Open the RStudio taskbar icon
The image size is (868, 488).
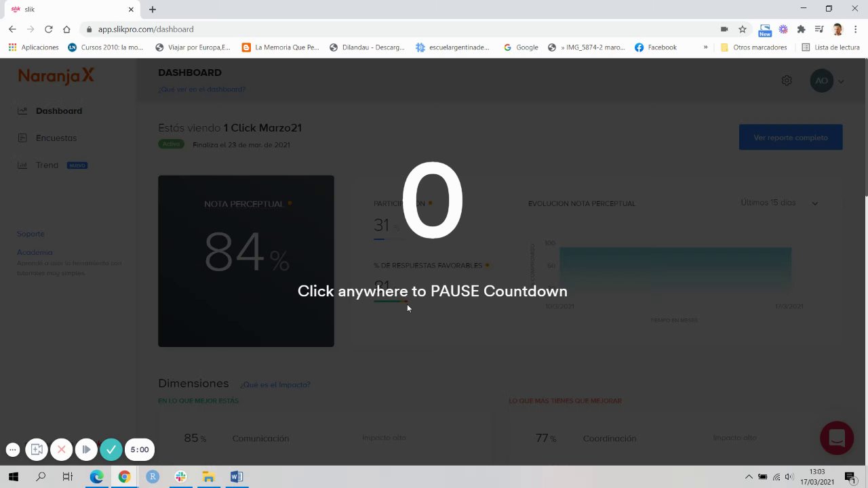153,476
